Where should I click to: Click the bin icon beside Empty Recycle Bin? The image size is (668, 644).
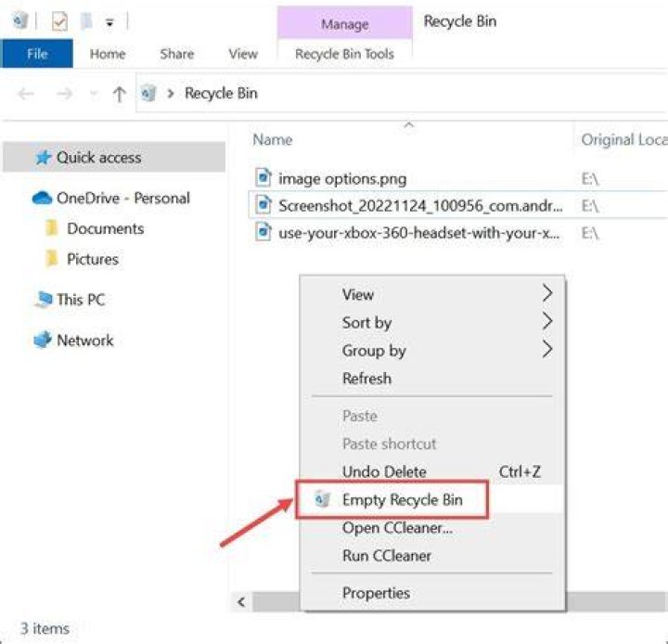pos(322,499)
